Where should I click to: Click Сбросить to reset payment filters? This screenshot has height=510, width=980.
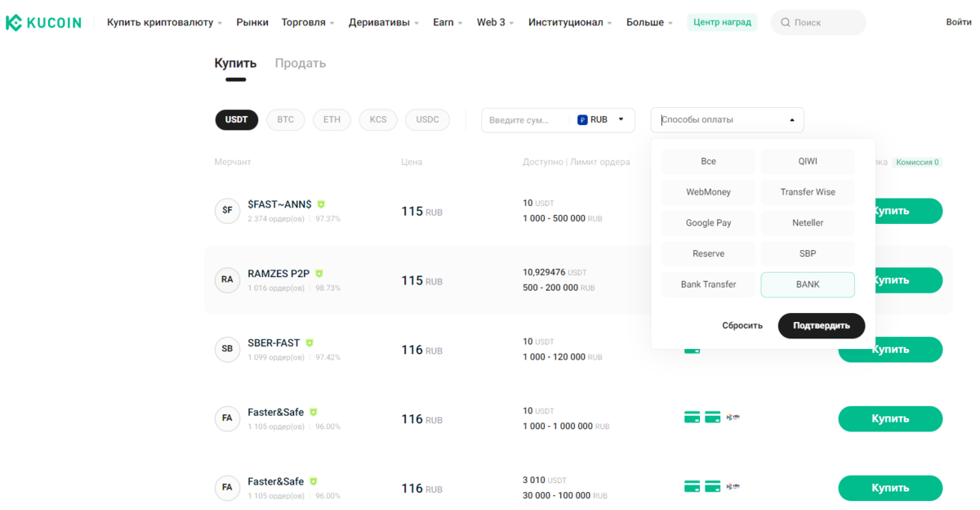742,325
